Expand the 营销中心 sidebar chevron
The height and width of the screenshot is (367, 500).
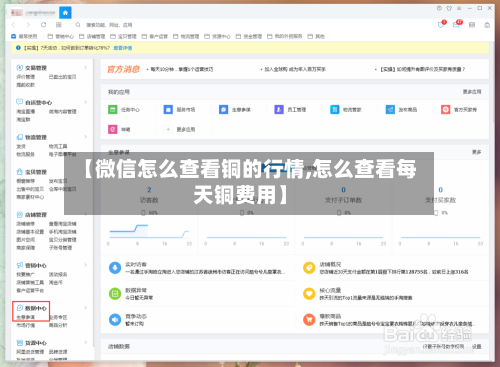tap(86, 265)
